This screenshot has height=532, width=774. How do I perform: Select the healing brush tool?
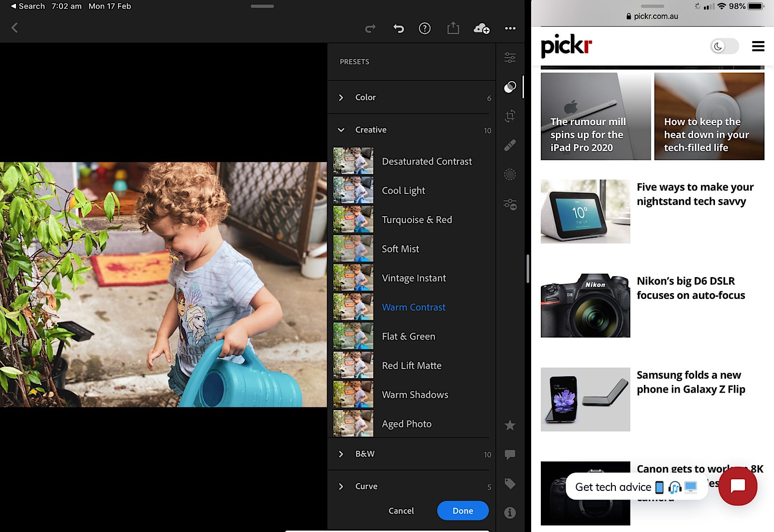510,145
